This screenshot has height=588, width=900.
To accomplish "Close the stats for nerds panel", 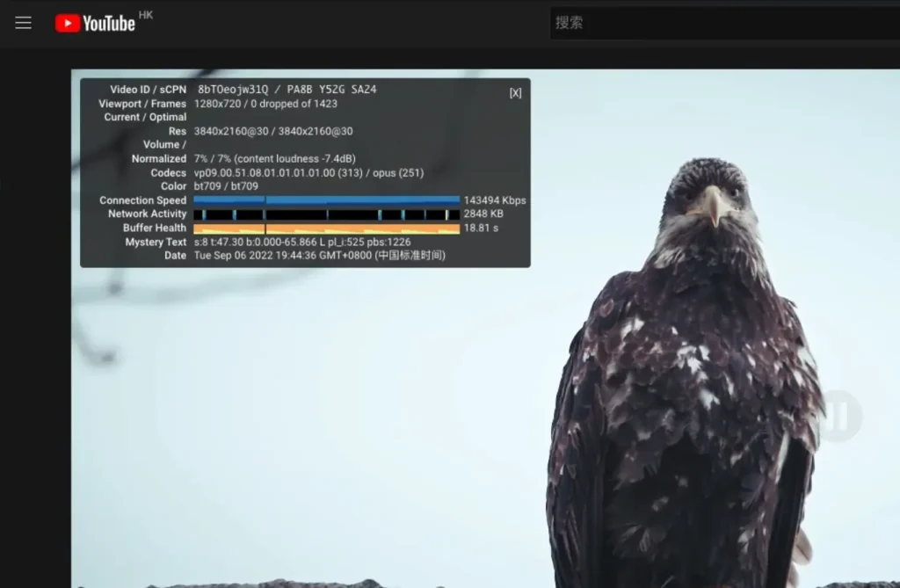I will (515, 93).
